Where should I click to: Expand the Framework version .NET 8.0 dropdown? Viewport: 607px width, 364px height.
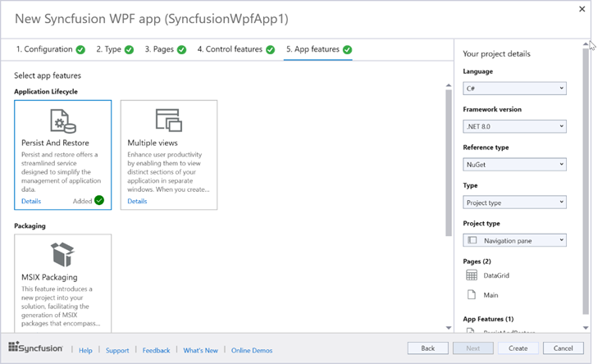(514, 126)
